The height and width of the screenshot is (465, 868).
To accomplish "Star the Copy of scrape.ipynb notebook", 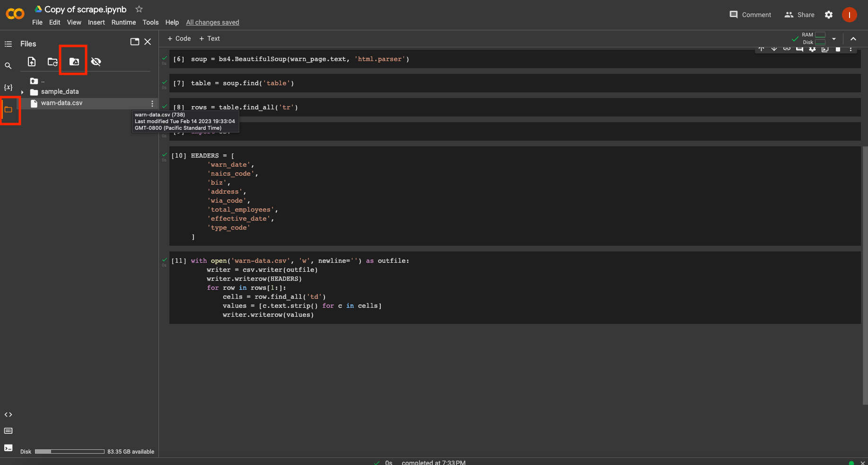I will coord(139,9).
